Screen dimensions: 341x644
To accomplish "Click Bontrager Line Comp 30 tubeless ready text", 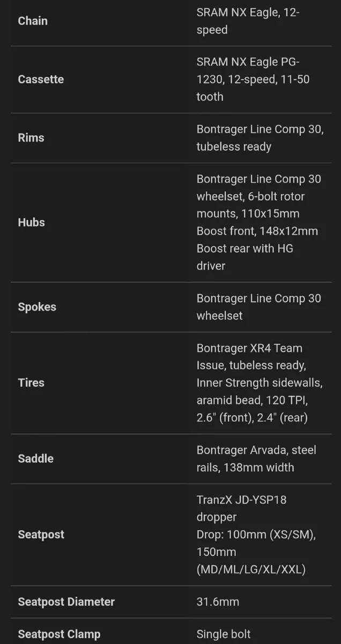I will [x=260, y=137].
